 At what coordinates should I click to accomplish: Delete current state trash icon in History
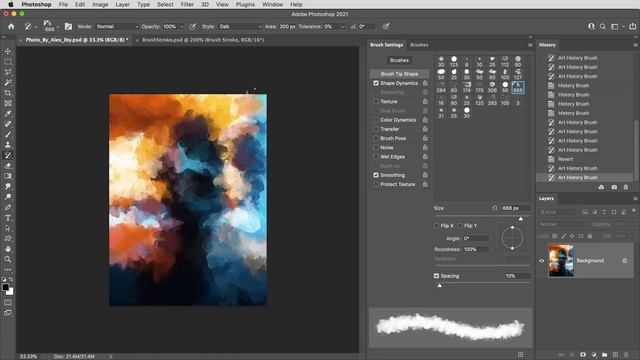click(x=626, y=187)
